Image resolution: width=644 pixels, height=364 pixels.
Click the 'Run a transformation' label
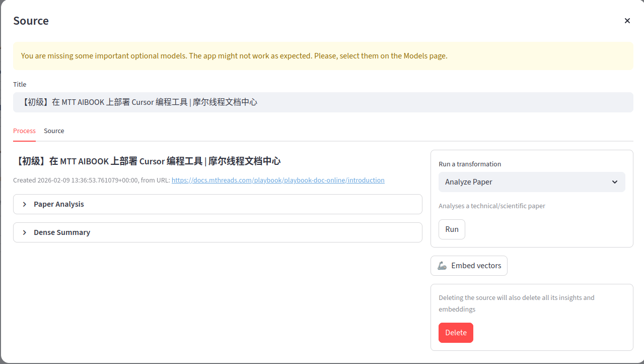click(x=470, y=164)
